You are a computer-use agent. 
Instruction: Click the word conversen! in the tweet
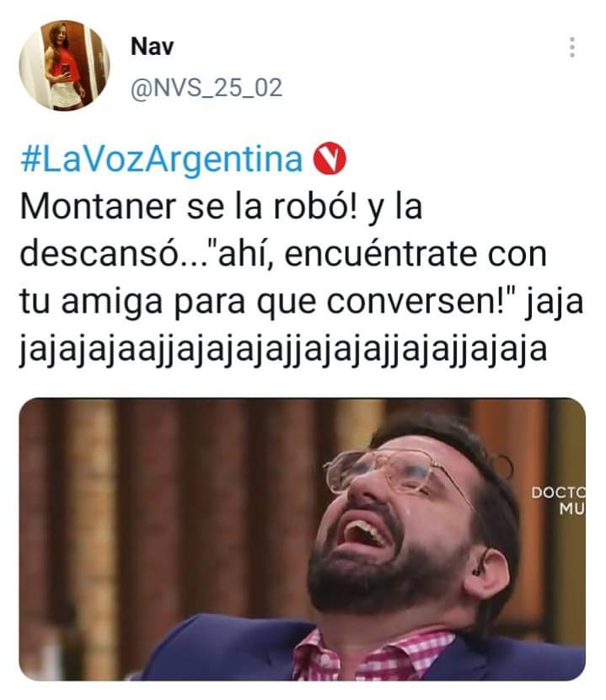click(421, 301)
